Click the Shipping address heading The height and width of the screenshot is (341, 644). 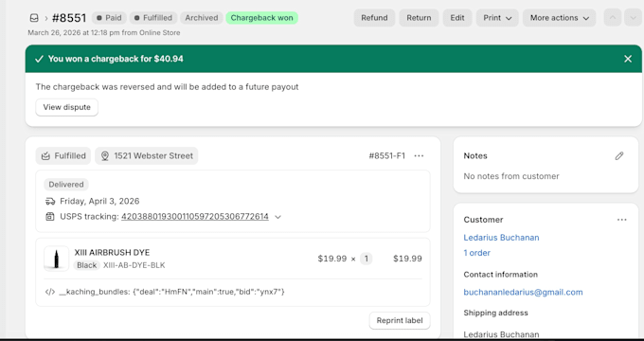tap(495, 314)
